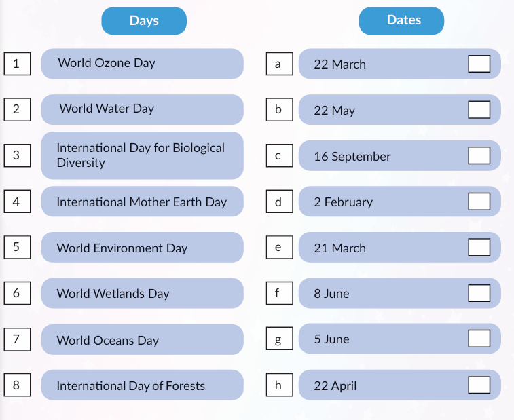514x420 pixels.
Task: Check the box beside 8 June
Action: pyautogui.click(x=479, y=293)
